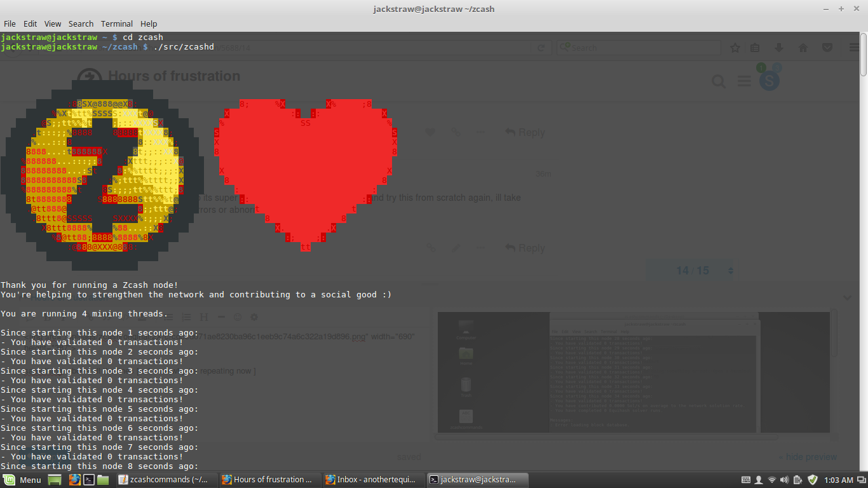The image size is (868, 488).
Task: Minimize the terminal window
Action: click(x=827, y=9)
